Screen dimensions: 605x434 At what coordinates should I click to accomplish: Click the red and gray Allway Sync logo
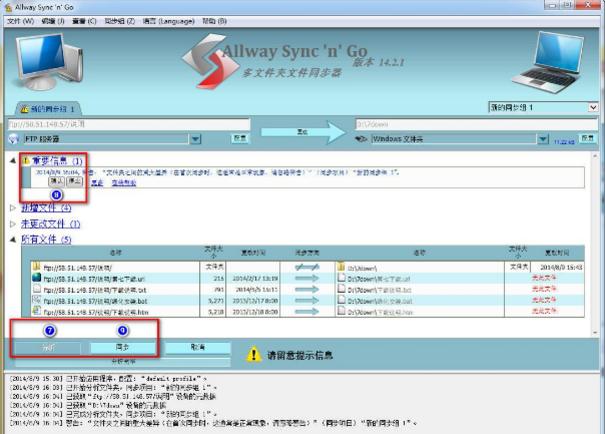pos(210,61)
